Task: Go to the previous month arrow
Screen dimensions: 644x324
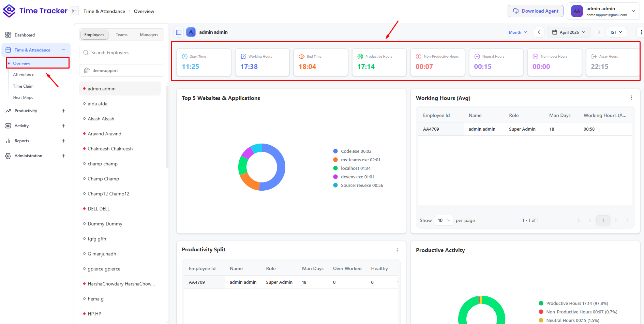Action: coord(539,32)
